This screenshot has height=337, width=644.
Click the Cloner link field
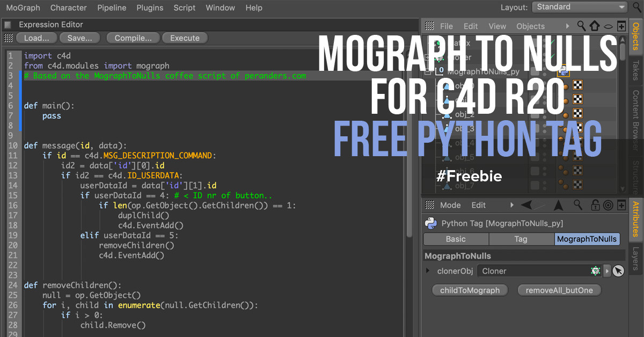tap(539, 271)
